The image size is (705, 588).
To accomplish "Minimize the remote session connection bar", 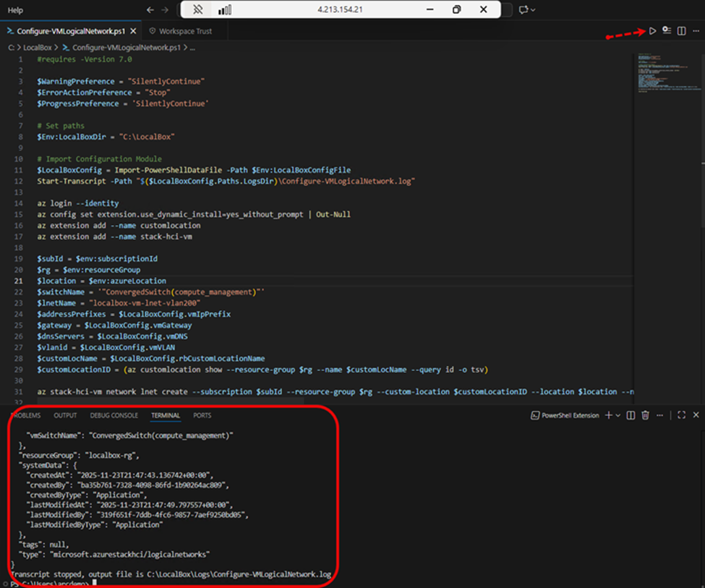I will click(x=430, y=9).
